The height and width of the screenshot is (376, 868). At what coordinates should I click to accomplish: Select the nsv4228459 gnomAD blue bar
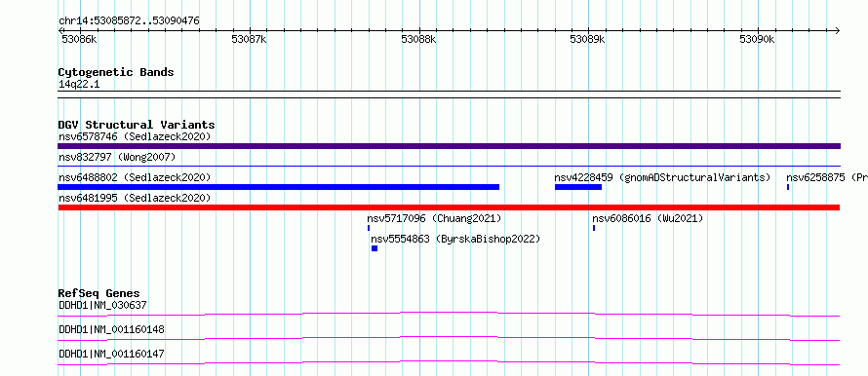(x=578, y=187)
